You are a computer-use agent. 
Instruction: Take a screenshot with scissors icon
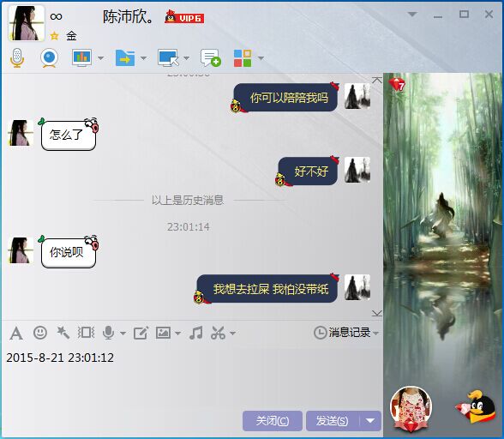click(x=219, y=333)
